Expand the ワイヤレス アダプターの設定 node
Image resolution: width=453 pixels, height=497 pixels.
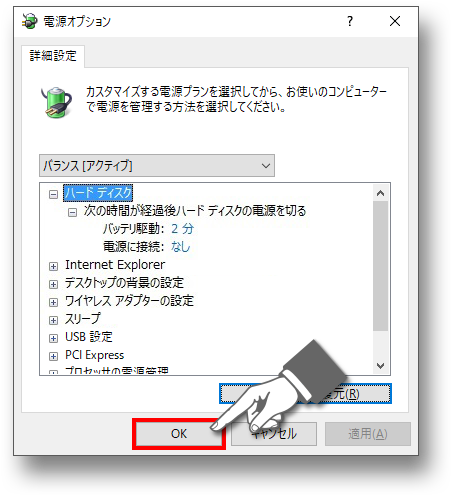pos(53,302)
